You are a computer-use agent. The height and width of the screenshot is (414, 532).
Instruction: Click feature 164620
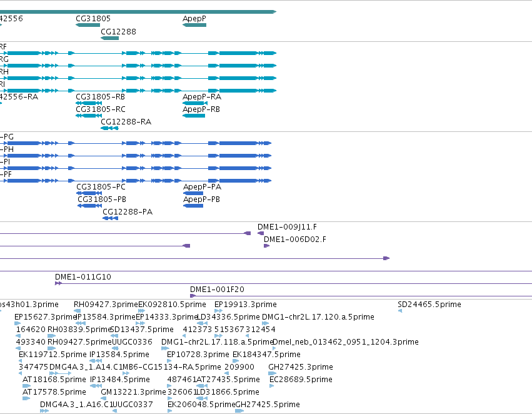pos(31,330)
